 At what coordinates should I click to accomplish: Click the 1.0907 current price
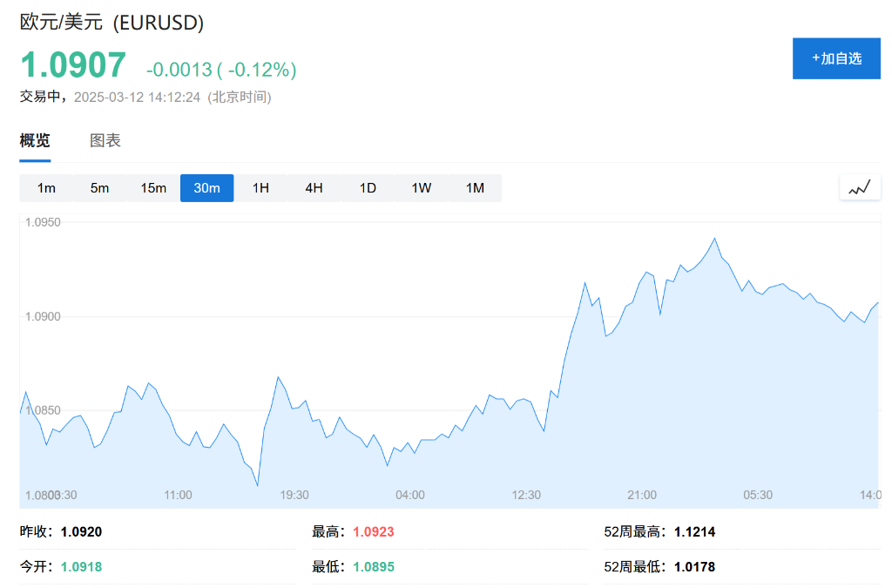73,65
